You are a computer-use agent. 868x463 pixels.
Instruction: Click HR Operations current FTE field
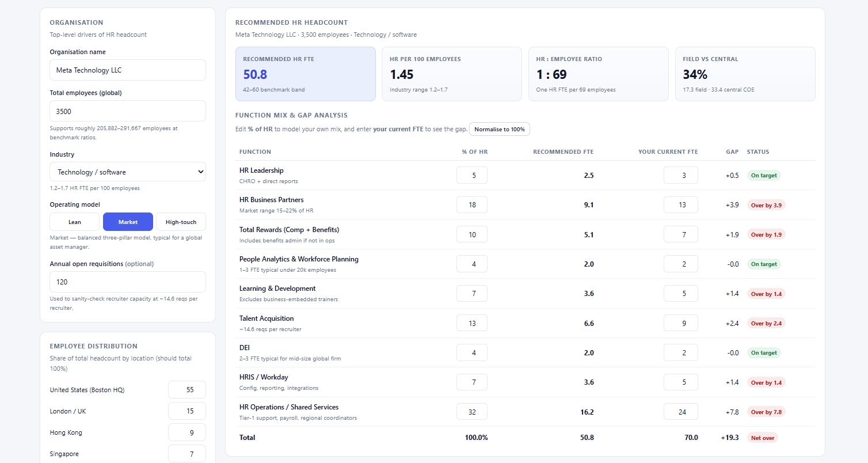681,412
